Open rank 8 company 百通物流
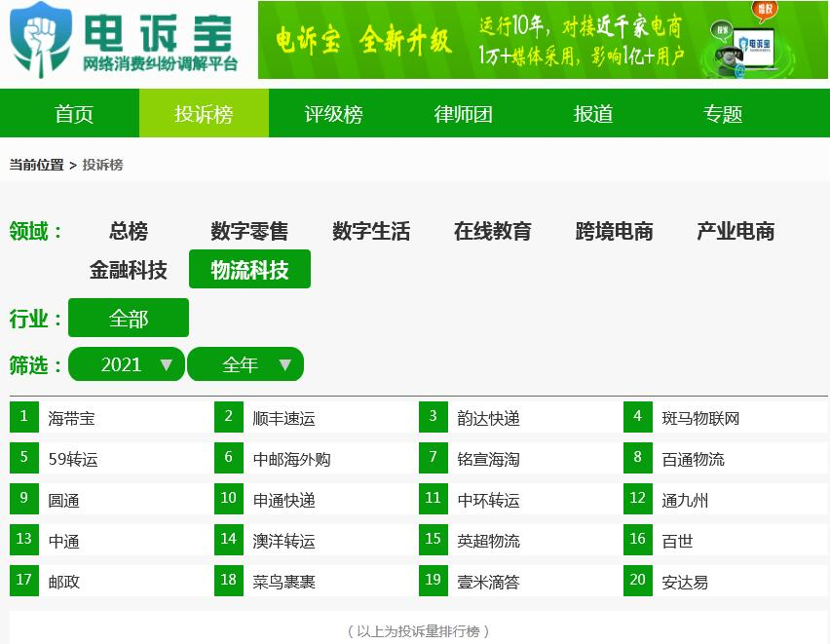Image resolution: width=830 pixels, height=644 pixels. (693, 459)
